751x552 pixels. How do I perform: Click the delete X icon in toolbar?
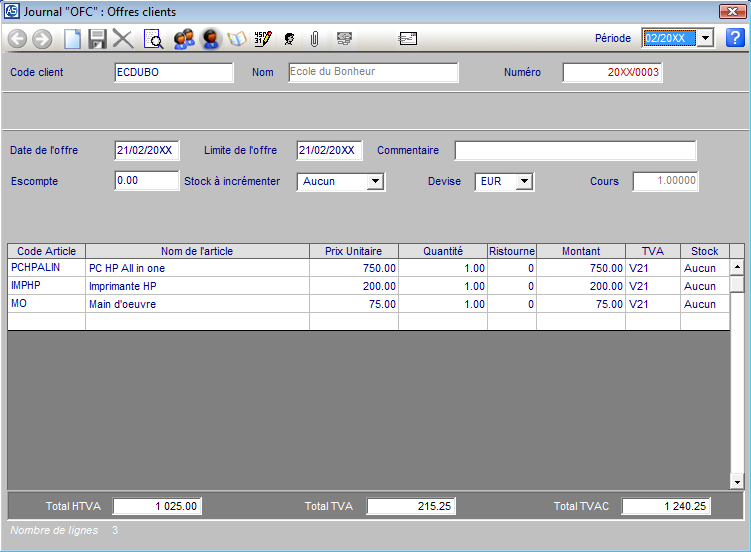[x=123, y=39]
